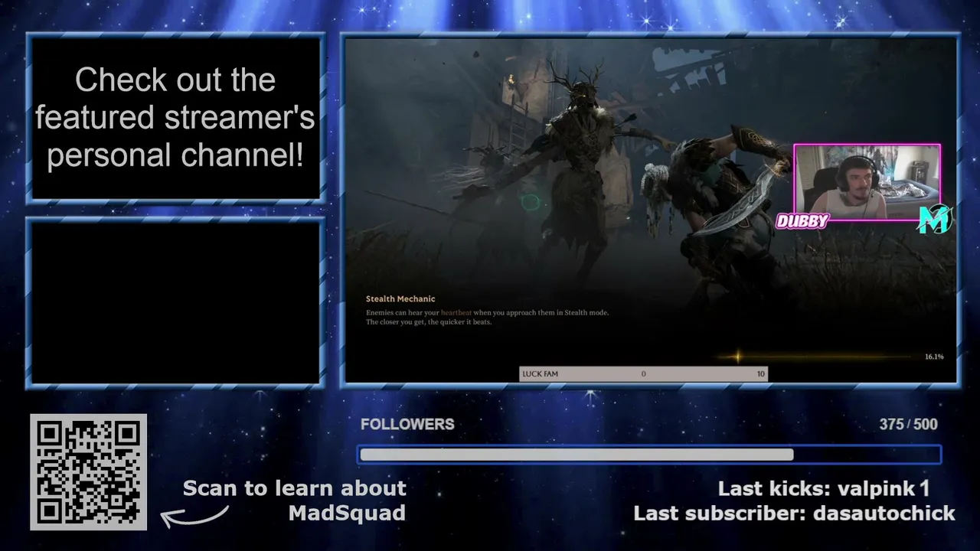
Task: Click the M logo beside the webcam
Action: pos(935,220)
